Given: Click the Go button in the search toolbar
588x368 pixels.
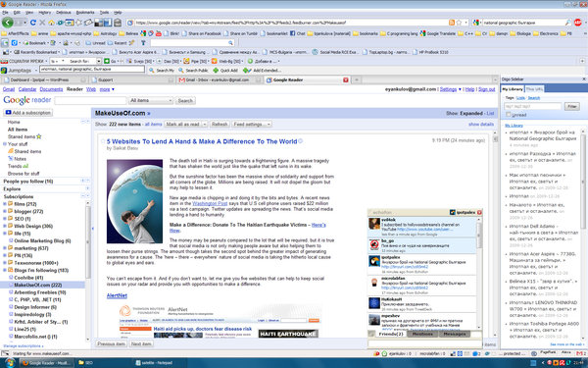Looking at the screenshot, I should [x=110, y=61].
